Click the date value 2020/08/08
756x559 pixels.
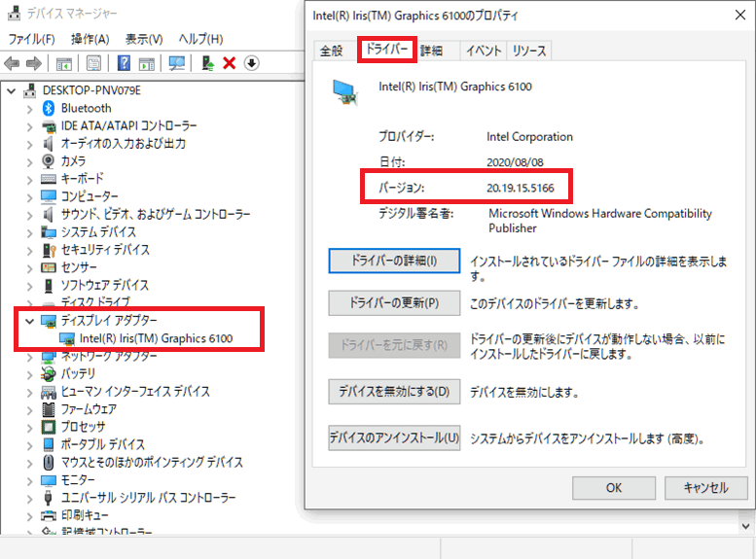(515, 162)
